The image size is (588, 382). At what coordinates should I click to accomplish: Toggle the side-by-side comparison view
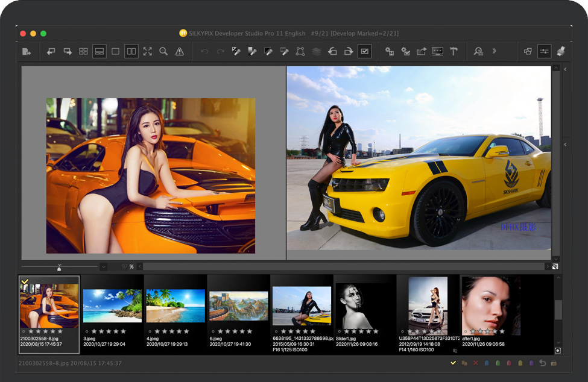(131, 52)
